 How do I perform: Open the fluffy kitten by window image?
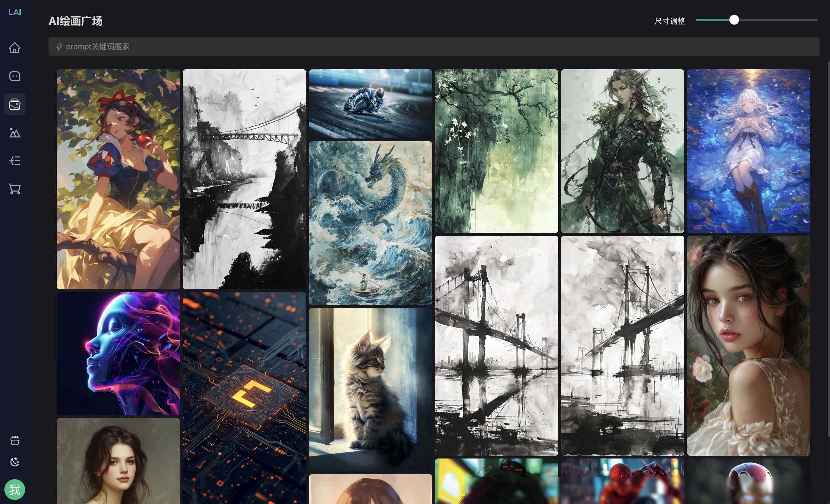pyautogui.click(x=371, y=390)
